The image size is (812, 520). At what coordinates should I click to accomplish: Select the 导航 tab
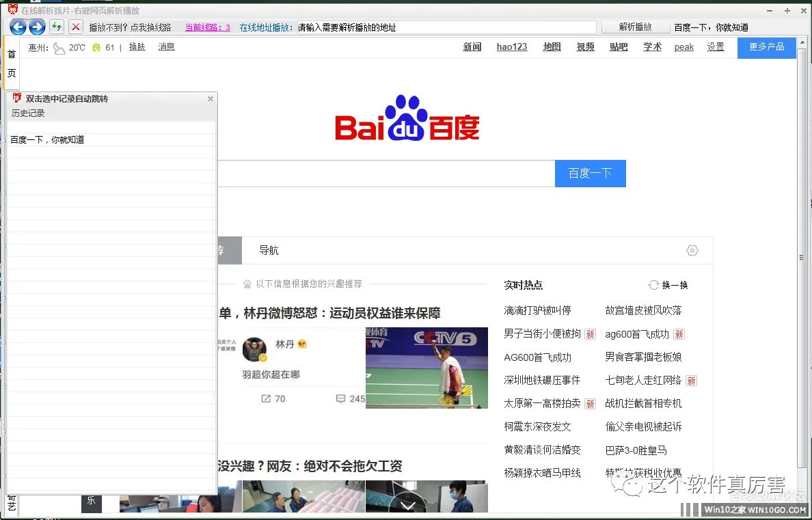(x=269, y=251)
